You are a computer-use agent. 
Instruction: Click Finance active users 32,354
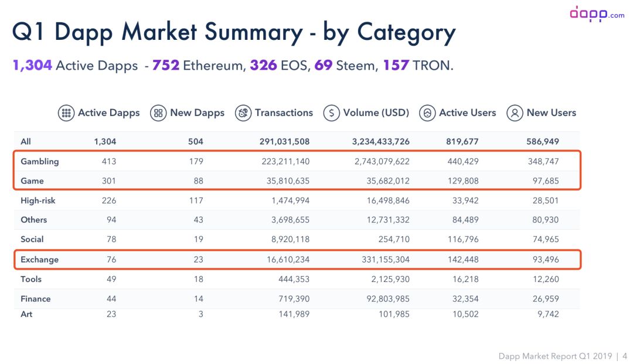(x=465, y=299)
